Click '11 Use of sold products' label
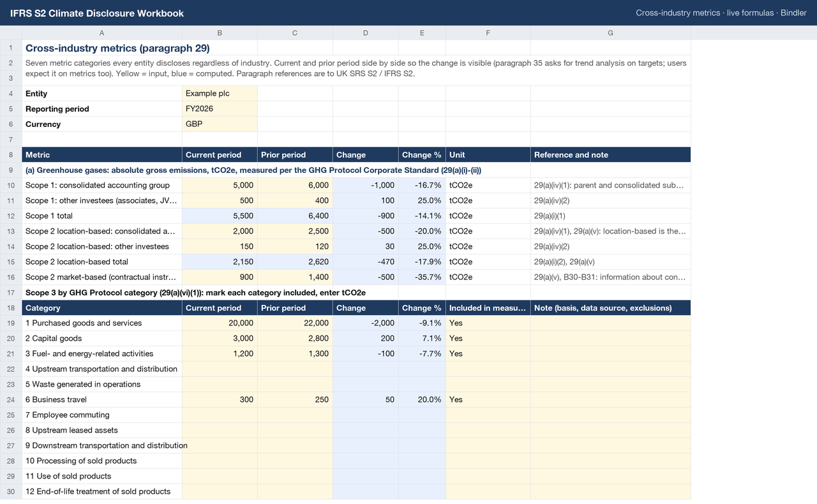 tap(102, 476)
